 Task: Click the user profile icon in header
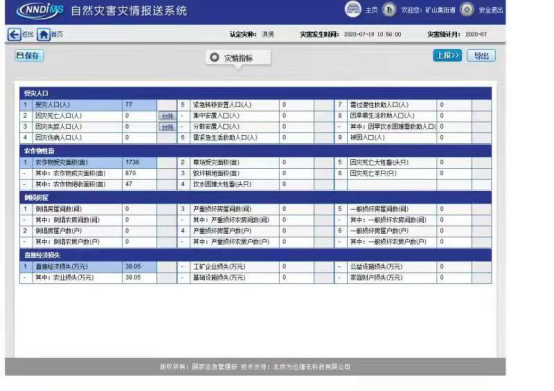pyautogui.click(x=389, y=10)
